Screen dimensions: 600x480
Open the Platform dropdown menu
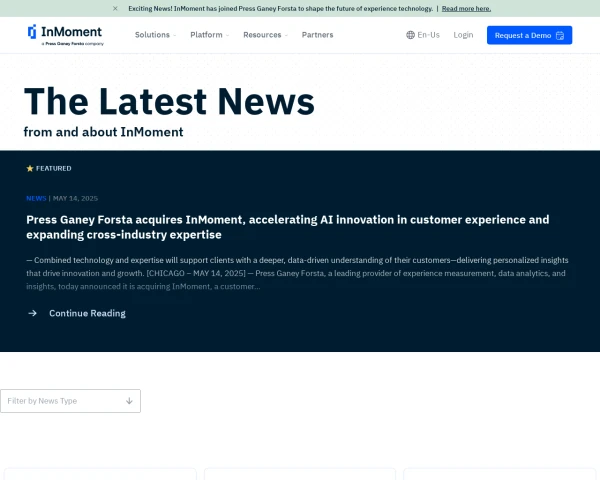[x=209, y=35]
